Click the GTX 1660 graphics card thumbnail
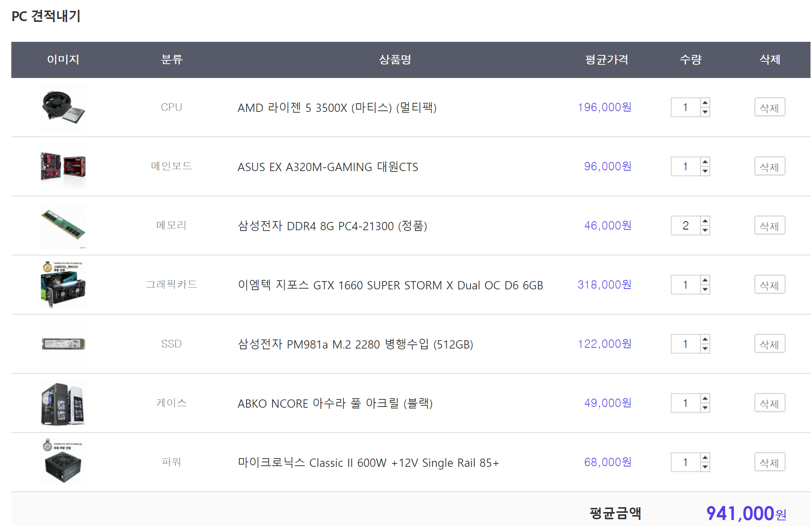The image size is (812, 526). pyautogui.click(x=63, y=285)
